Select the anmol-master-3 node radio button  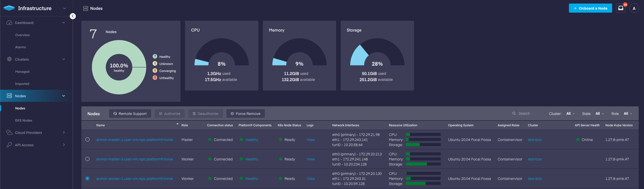click(87, 159)
